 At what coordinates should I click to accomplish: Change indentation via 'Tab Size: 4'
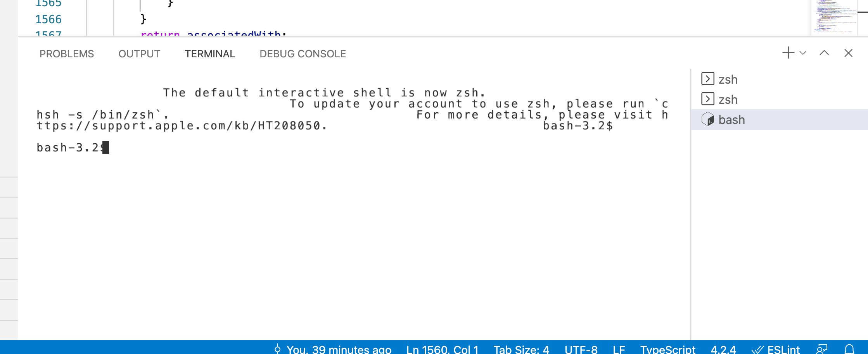tap(521, 349)
